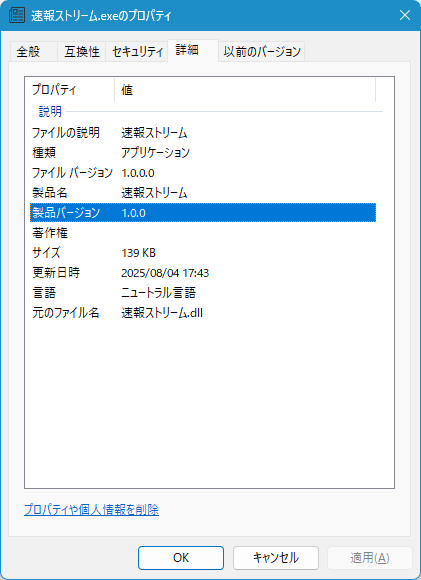Select the 製品名 property row
The height and width of the screenshot is (580, 421).
(x=203, y=192)
